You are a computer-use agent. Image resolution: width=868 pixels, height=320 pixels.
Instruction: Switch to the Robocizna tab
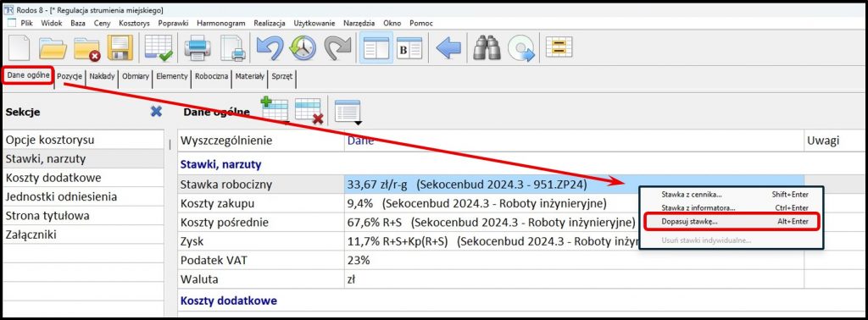[211, 76]
